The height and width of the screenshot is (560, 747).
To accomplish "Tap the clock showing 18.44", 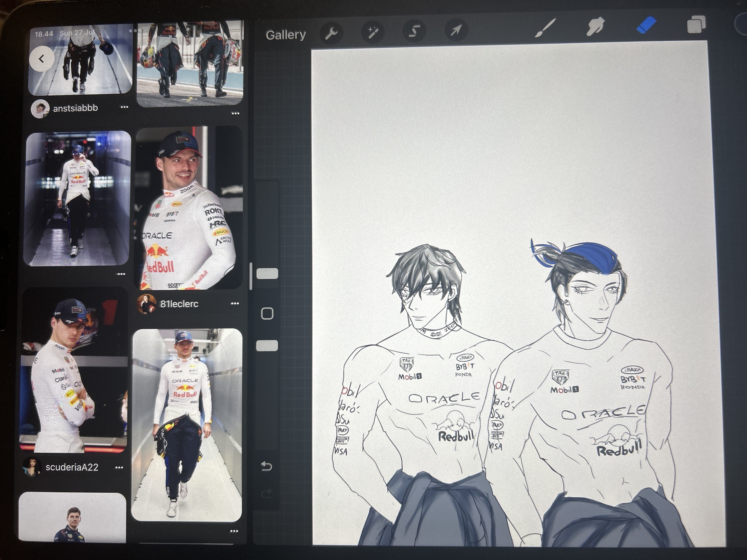I will click(44, 34).
